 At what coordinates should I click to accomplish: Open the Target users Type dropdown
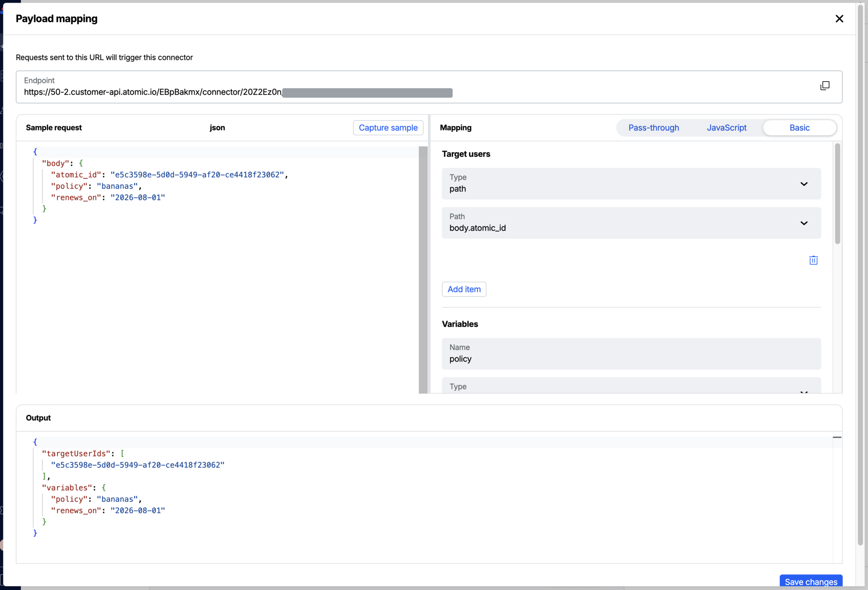click(631, 184)
